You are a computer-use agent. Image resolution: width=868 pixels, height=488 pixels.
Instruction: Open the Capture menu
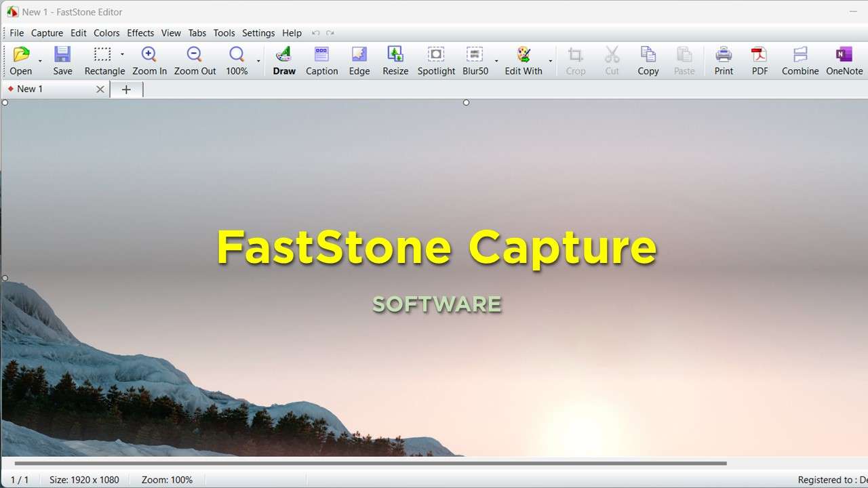(x=47, y=33)
